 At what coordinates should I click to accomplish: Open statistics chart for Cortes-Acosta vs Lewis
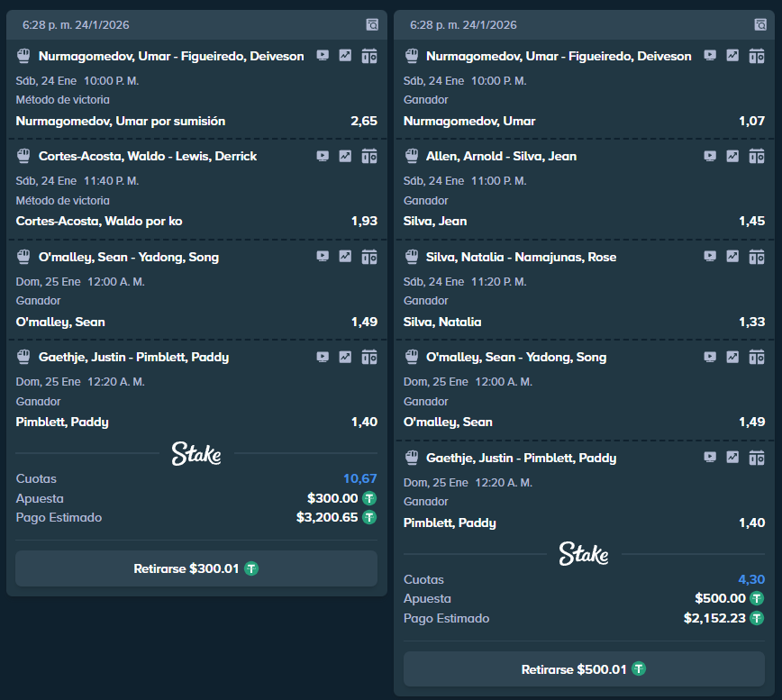click(345, 156)
